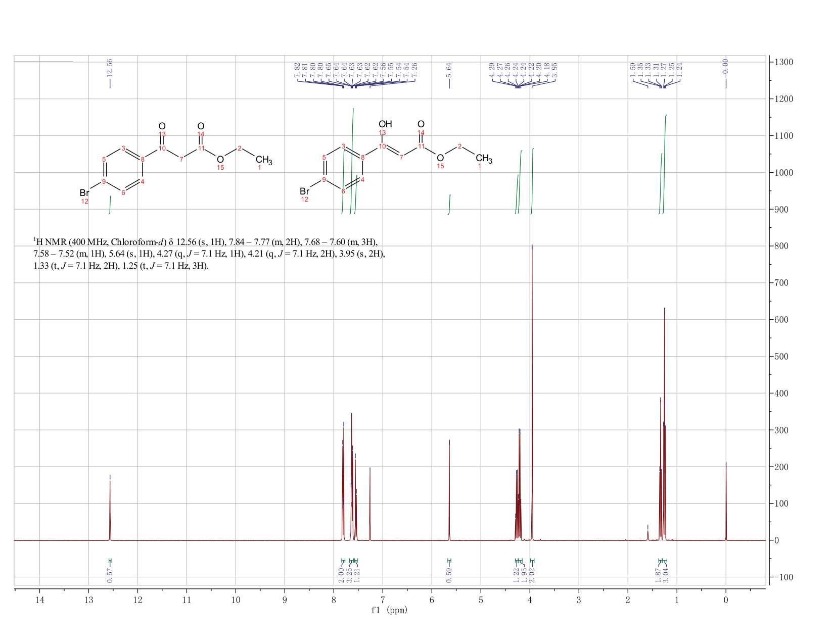Select the integral value 0.59
The image size is (834, 644).
449,575
